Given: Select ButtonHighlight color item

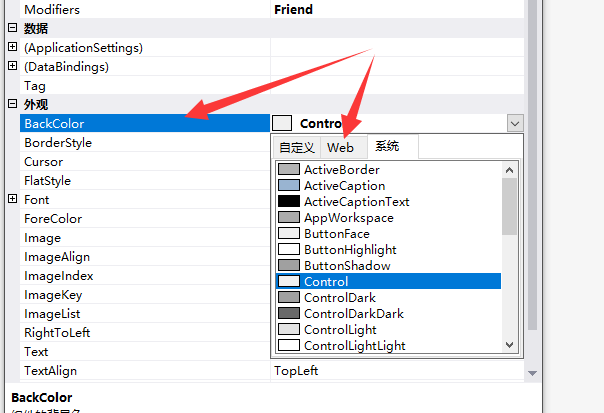Looking at the screenshot, I should pyautogui.click(x=349, y=250).
